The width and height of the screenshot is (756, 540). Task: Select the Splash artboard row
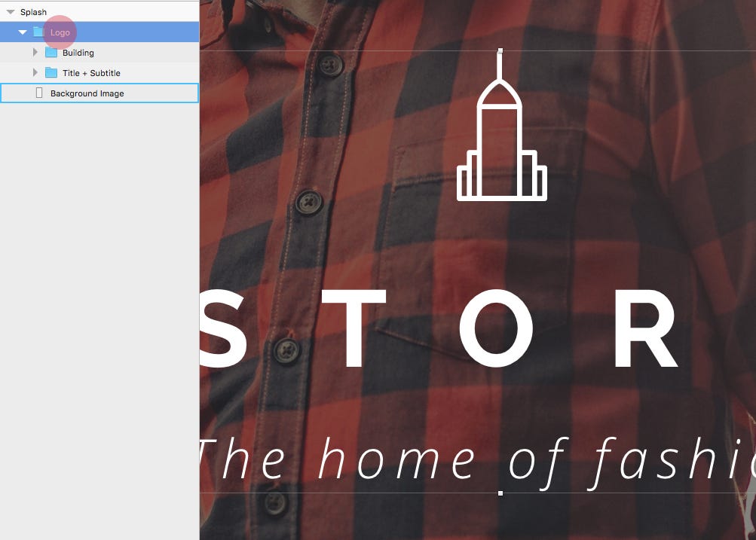tap(99, 11)
